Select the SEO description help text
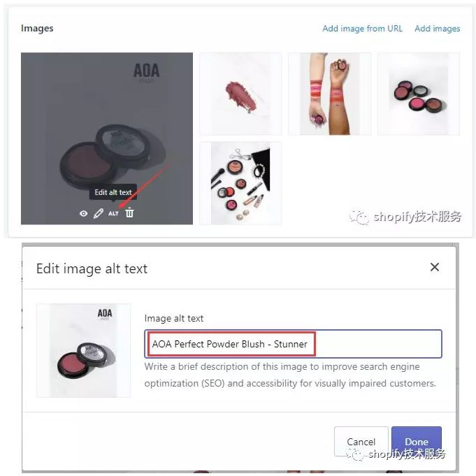476x476 pixels. (290, 375)
